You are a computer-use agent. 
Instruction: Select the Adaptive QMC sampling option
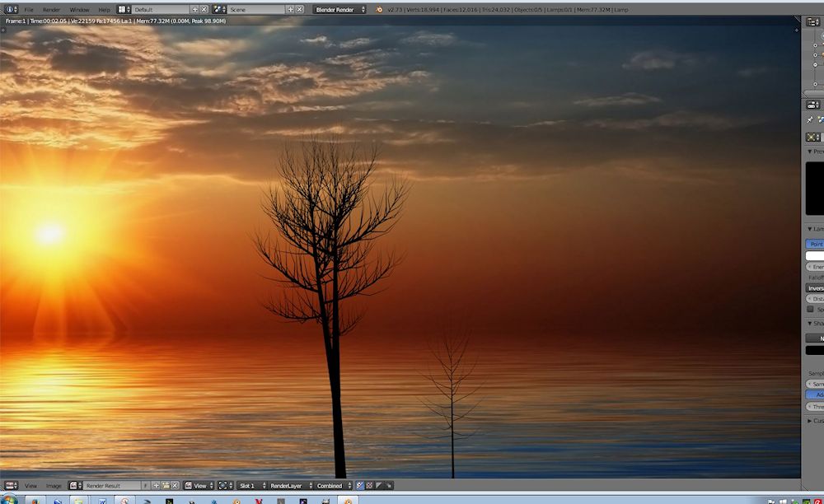click(815, 394)
